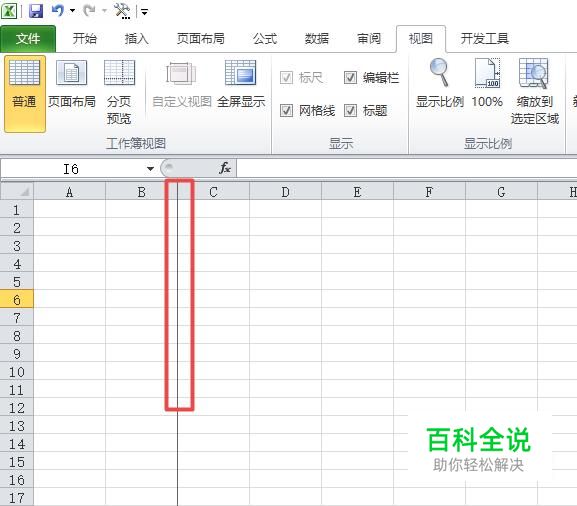Switch to the 公式 tab

click(265, 39)
